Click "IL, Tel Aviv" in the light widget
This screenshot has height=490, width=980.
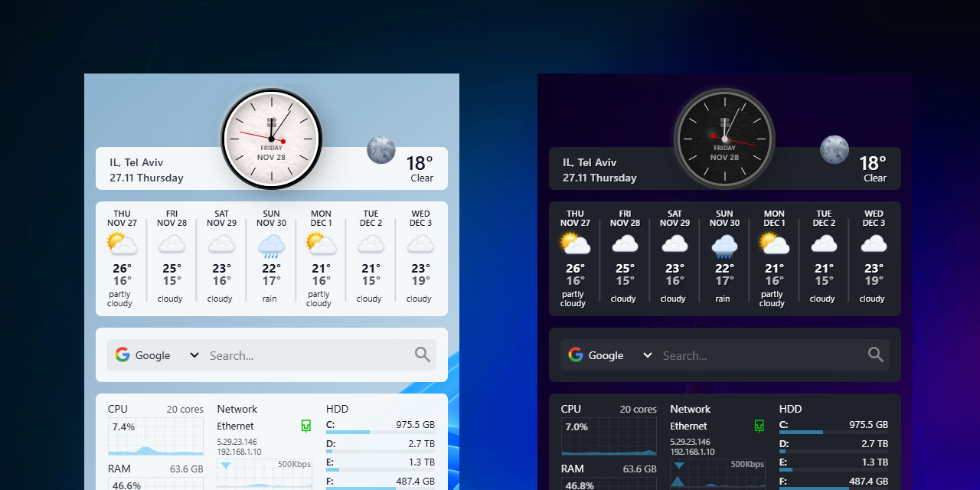(x=136, y=162)
